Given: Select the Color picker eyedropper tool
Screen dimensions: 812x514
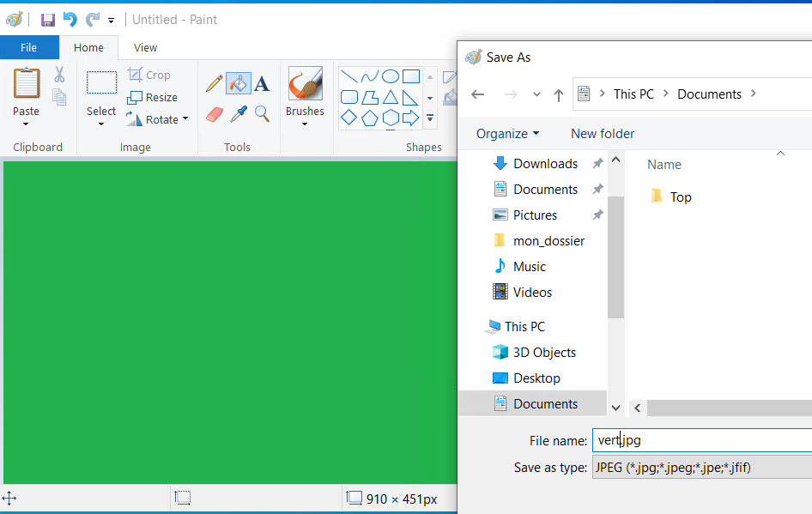Looking at the screenshot, I should pyautogui.click(x=238, y=113).
